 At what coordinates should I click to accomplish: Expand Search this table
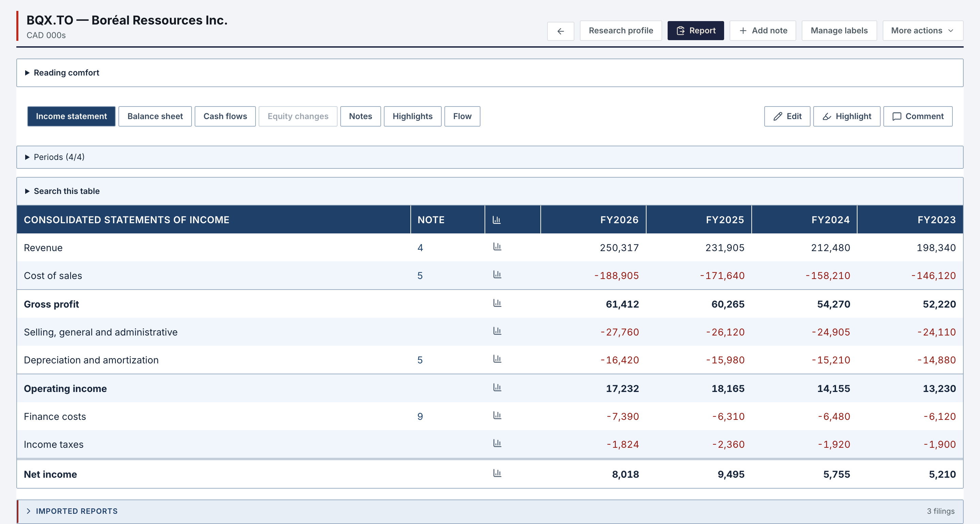[490, 191]
